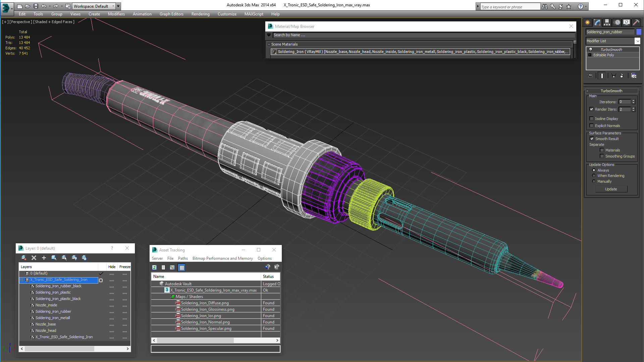The height and width of the screenshot is (362, 644).
Task: Click the Open File folder icon
Action: [28, 6]
